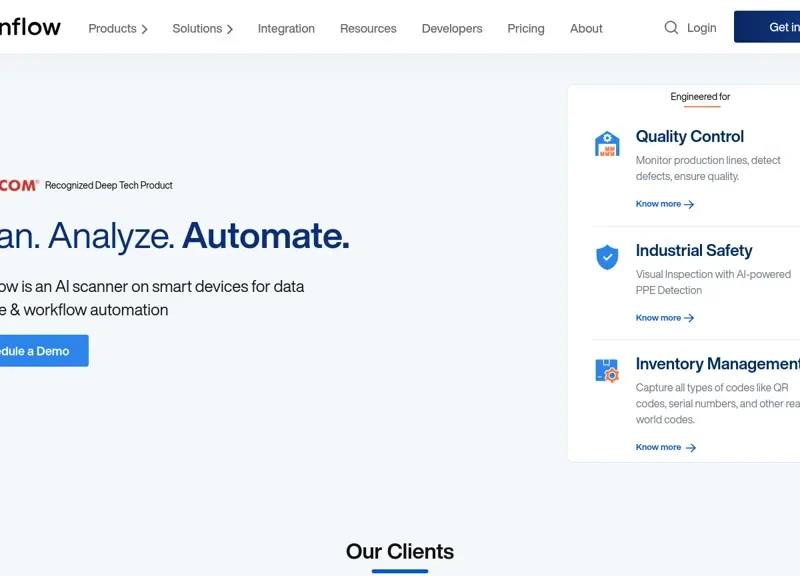Click arrow beside Inventory Management Know more
Screen dimensions: 800x576
click(690, 448)
